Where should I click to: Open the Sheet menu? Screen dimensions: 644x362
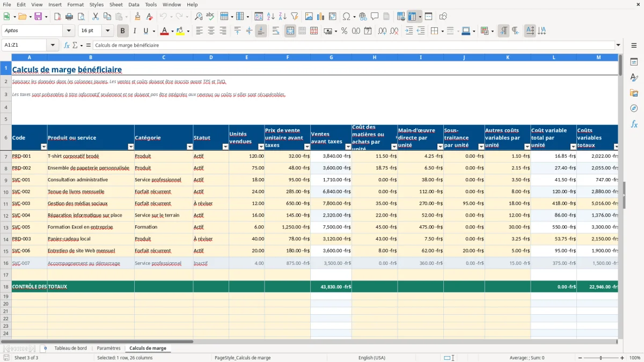pyautogui.click(x=116, y=4)
